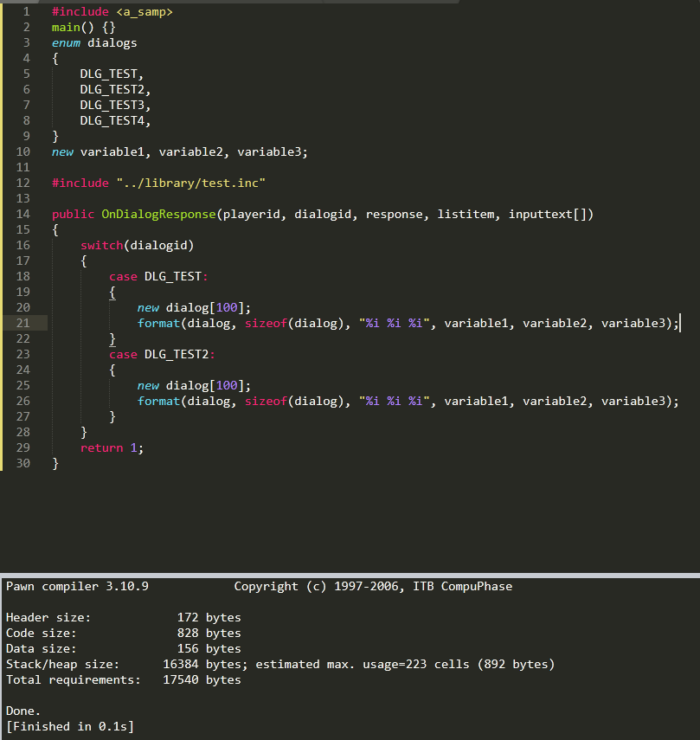The image size is (700, 740).
Task: Click 'new dialog[100];' on line 20
Action: (x=194, y=308)
